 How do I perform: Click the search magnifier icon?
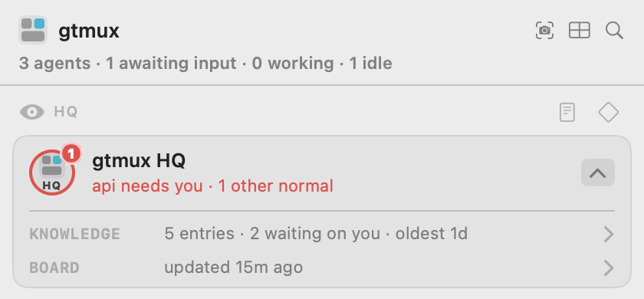(614, 31)
